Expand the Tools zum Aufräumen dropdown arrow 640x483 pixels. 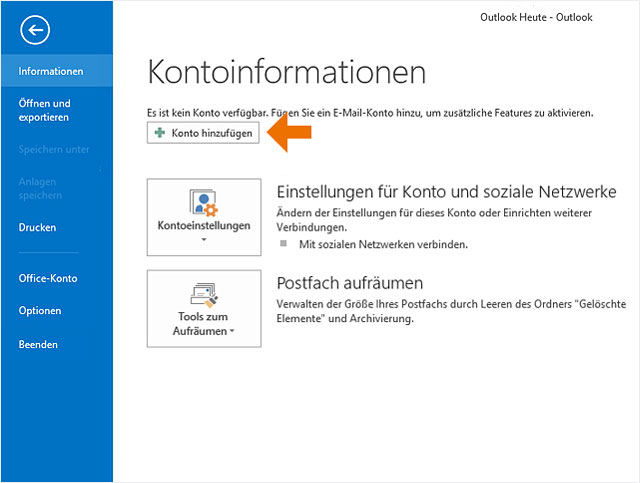click(232, 331)
